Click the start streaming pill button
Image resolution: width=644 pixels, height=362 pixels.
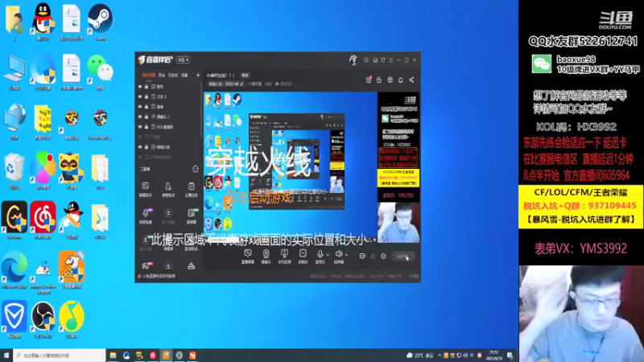[x=402, y=257]
